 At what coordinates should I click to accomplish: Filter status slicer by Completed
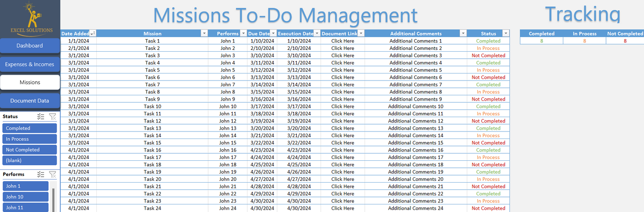pos(30,128)
